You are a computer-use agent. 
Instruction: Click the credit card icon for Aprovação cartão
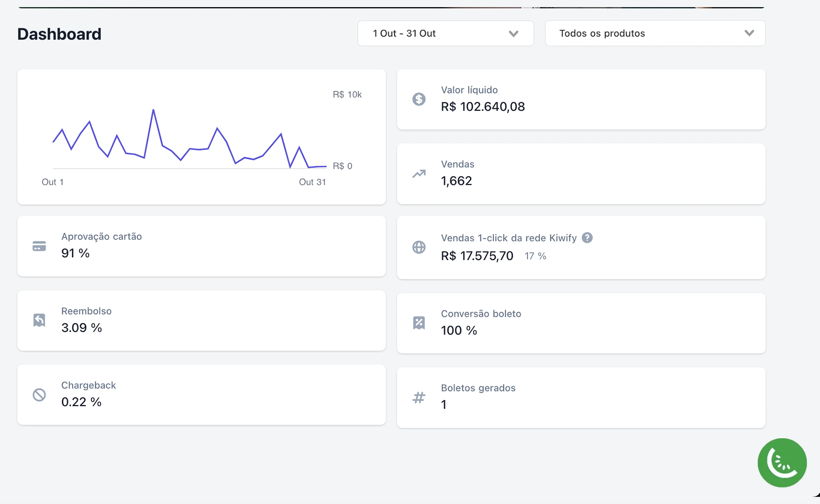tap(39, 246)
